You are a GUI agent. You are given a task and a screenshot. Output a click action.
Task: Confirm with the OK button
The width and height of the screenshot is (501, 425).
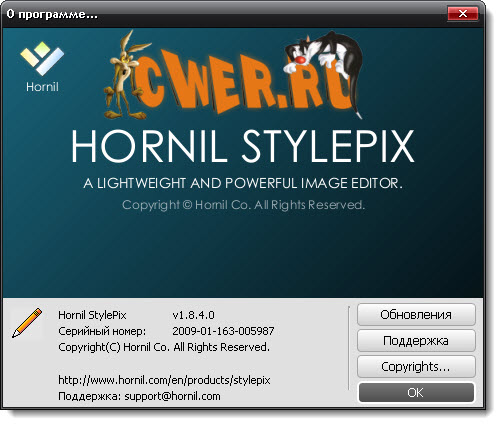coord(416,392)
